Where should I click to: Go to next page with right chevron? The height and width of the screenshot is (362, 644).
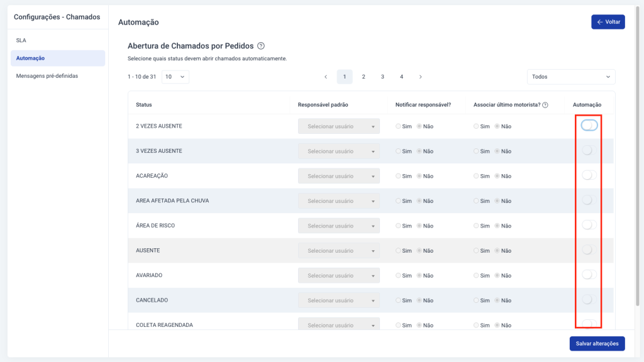[x=420, y=77]
